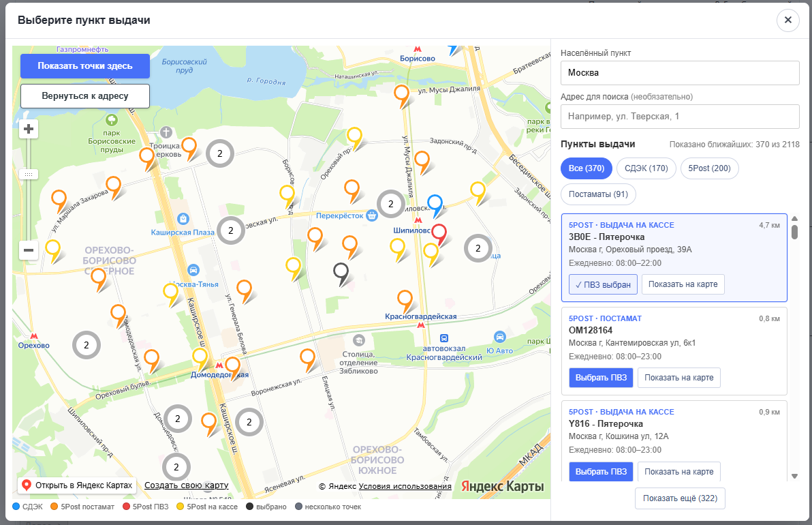
Task: Click Показать точки здесь button
Action: coord(85,66)
